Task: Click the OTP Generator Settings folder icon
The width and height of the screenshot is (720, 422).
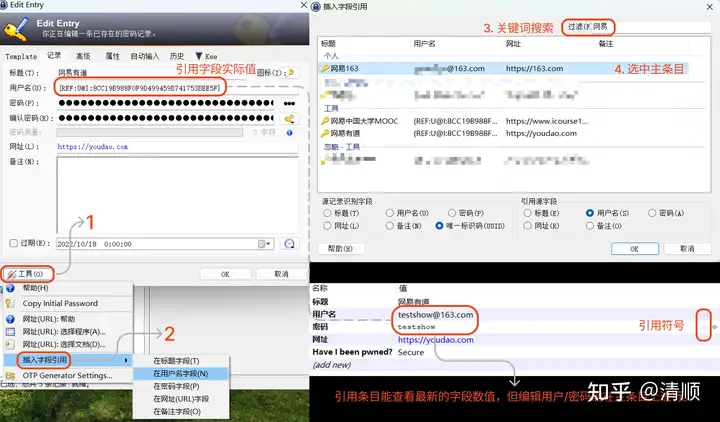Action: [x=10, y=376]
